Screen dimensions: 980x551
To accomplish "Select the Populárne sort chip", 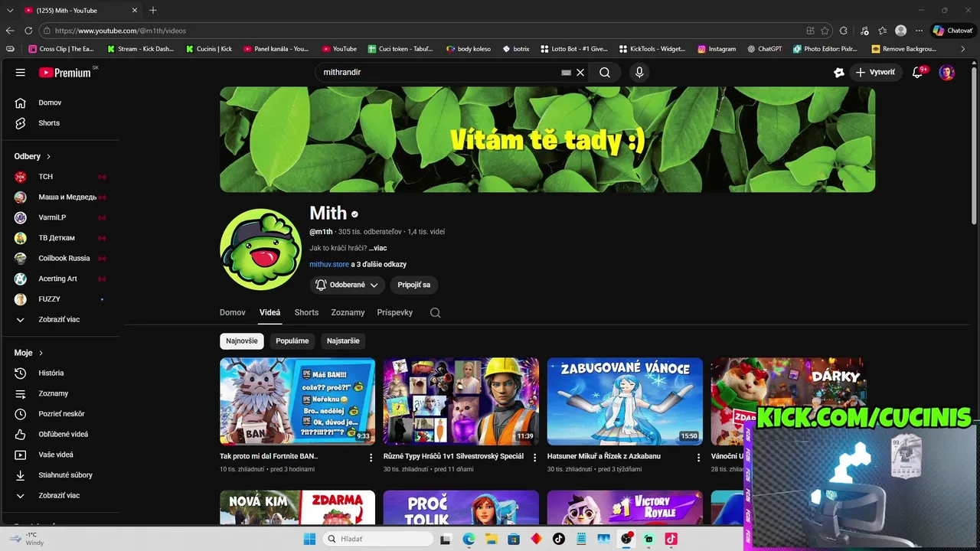I will (x=292, y=341).
